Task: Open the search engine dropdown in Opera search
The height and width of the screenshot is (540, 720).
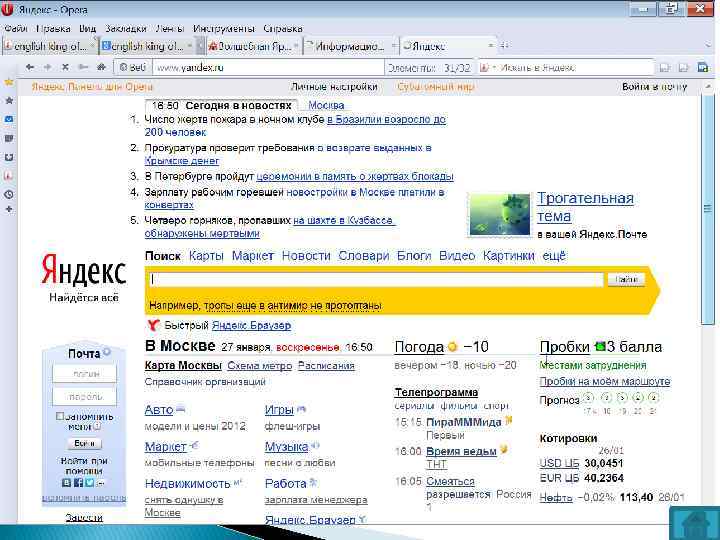Action: click(x=494, y=68)
